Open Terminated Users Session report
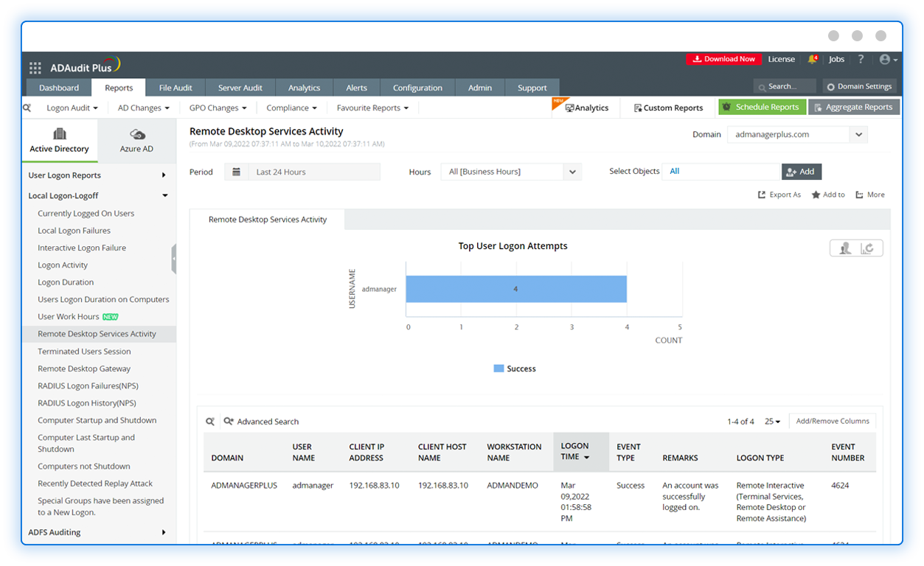This screenshot has width=924, height=566. pyautogui.click(x=84, y=352)
